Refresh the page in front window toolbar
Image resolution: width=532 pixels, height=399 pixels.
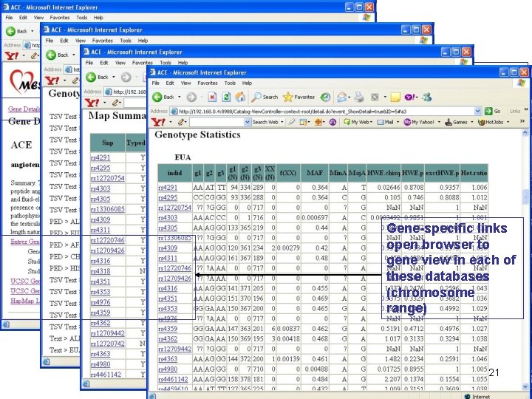tap(226, 97)
